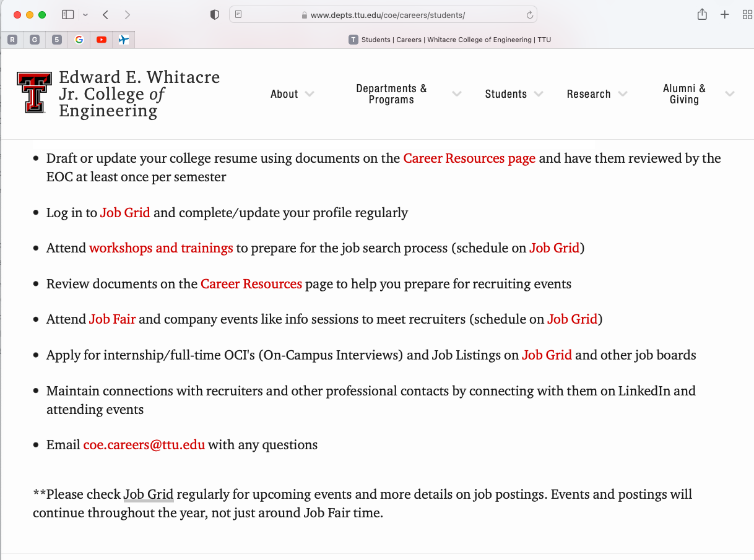Expand the About menu chevron
The width and height of the screenshot is (754, 560).
point(310,94)
